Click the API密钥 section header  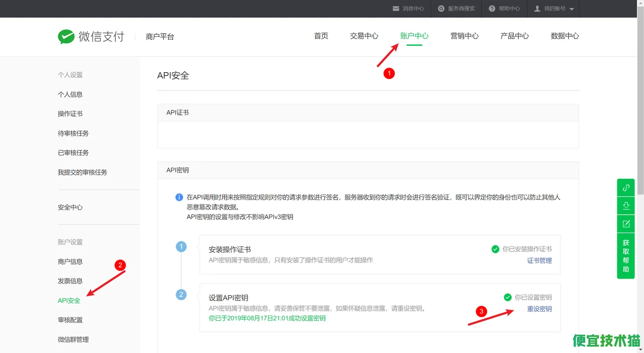click(x=368, y=170)
